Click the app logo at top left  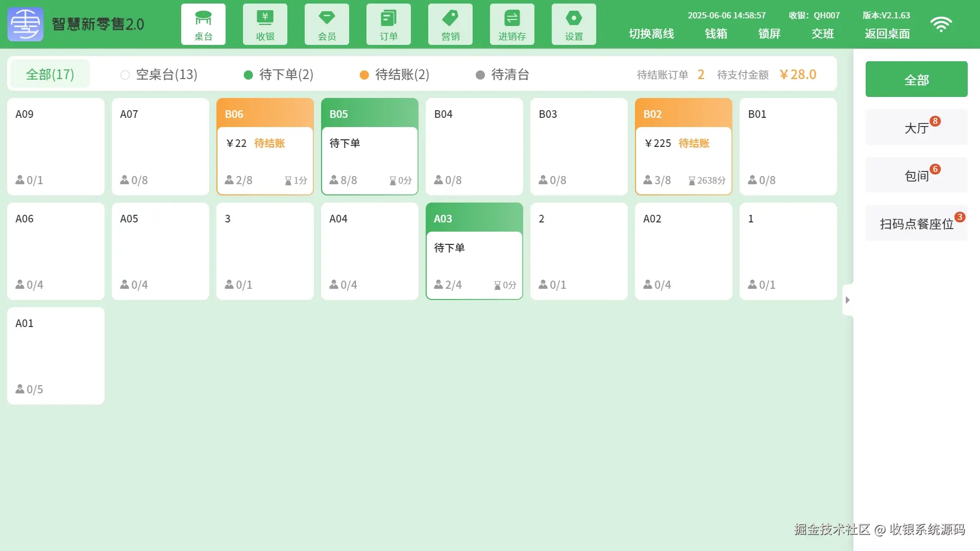(25, 24)
